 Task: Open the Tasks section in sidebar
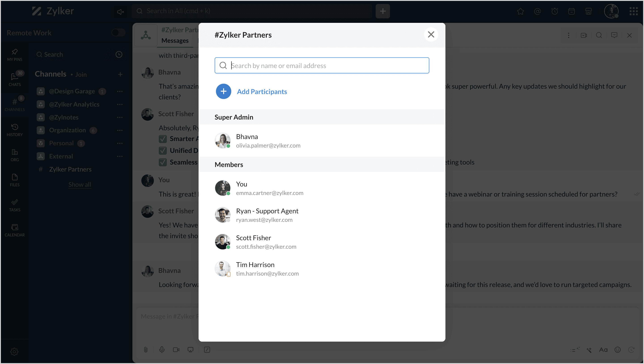coord(15,205)
